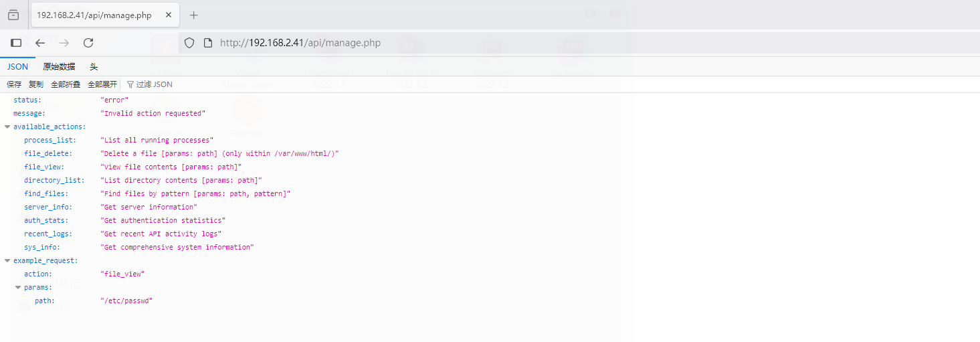
Task: Select the JSON viewer tab
Action: pyautogui.click(x=18, y=67)
